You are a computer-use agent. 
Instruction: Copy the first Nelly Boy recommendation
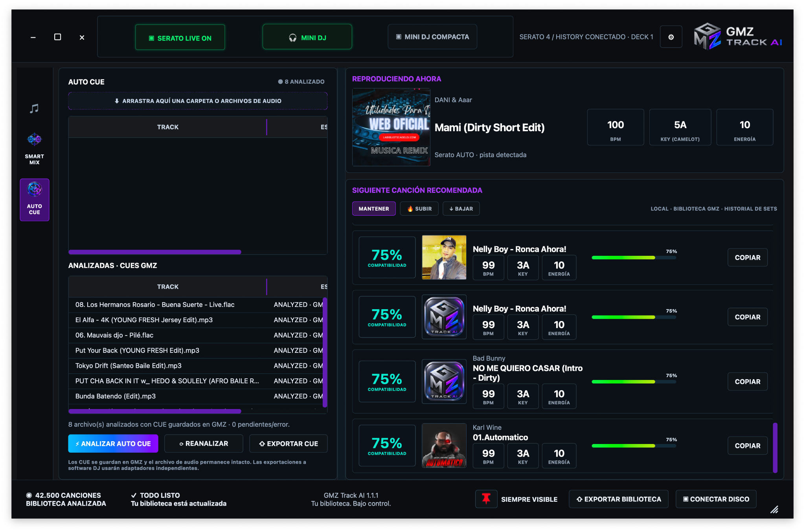tap(748, 257)
